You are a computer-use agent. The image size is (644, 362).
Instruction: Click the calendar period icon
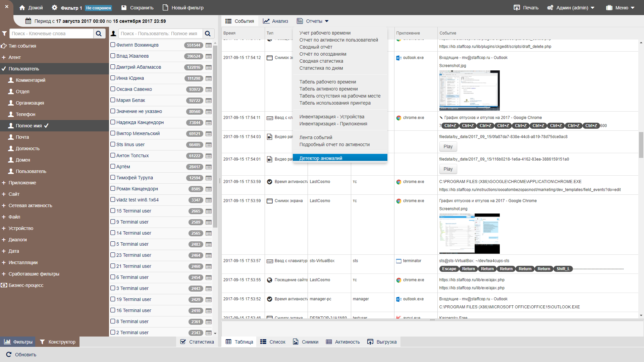click(x=29, y=21)
